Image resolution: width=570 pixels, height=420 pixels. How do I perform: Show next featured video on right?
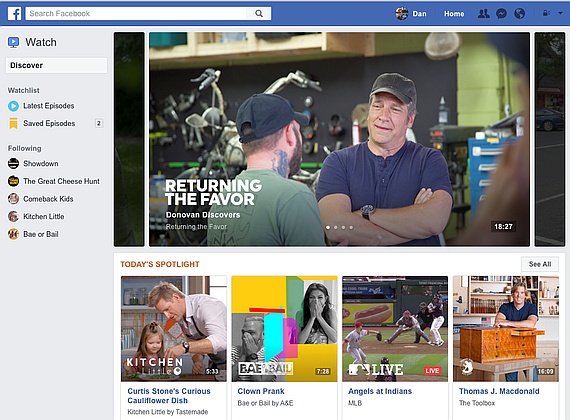pos(550,139)
